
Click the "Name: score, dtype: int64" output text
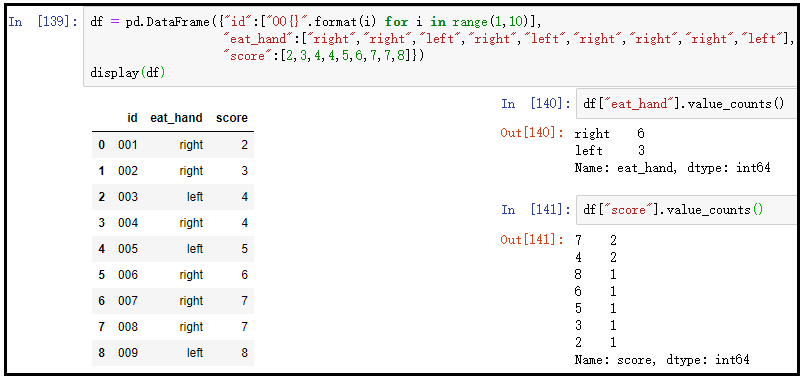point(662,360)
